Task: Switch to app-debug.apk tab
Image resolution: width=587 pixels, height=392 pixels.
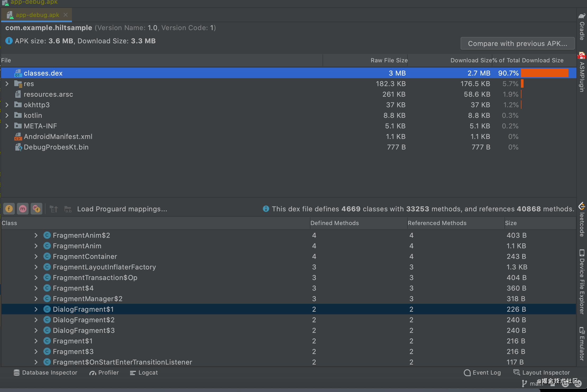Action: click(x=37, y=15)
